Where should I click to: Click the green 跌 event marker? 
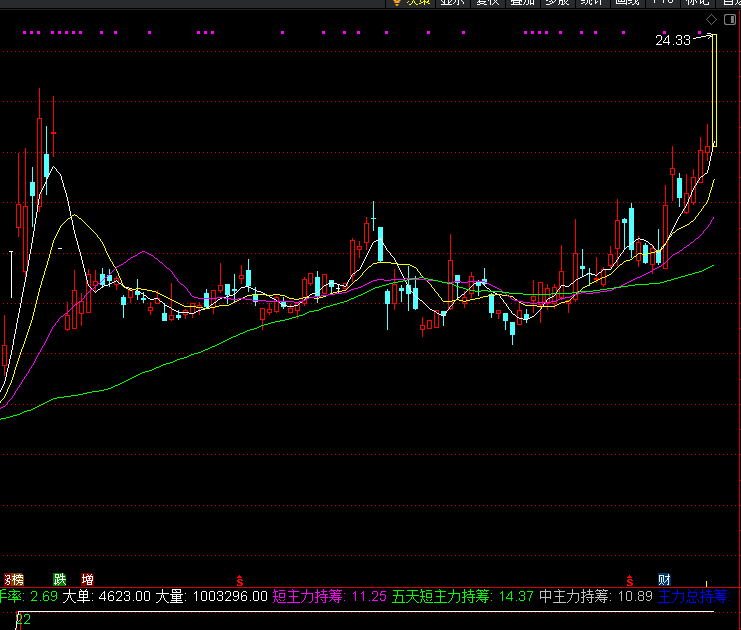point(60,579)
